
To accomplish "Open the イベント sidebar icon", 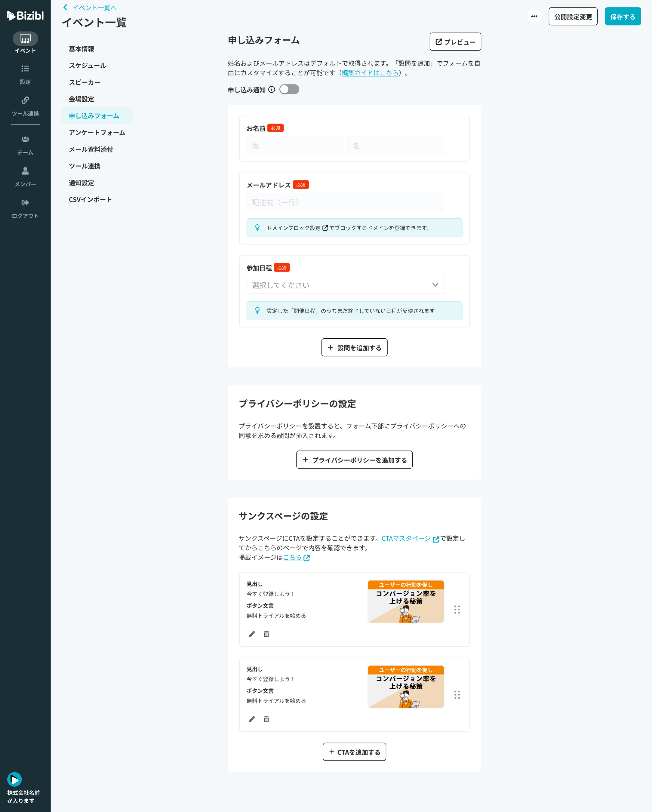I will [25, 39].
